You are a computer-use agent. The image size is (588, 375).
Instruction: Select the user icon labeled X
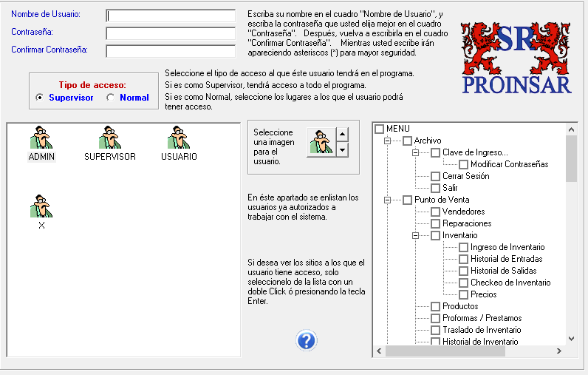pyautogui.click(x=41, y=207)
